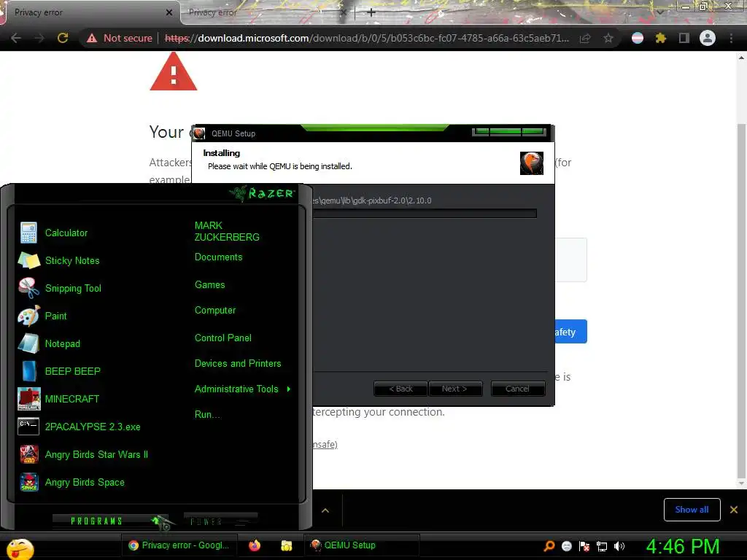The image size is (747, 560).
Task: Click the search magnifier tray icon
Action: pyautogui.click(x=549, y=545)
